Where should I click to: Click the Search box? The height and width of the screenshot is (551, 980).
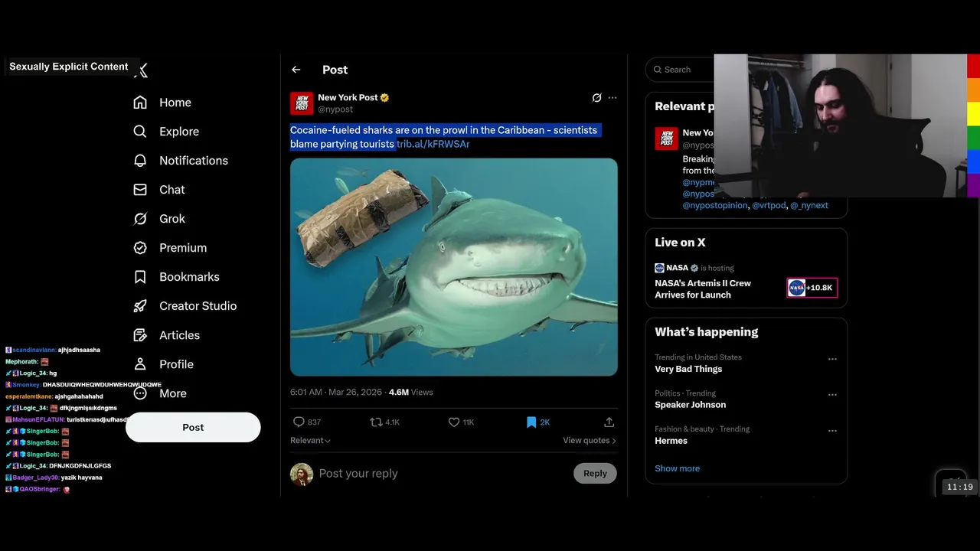(x=681, y=70)
